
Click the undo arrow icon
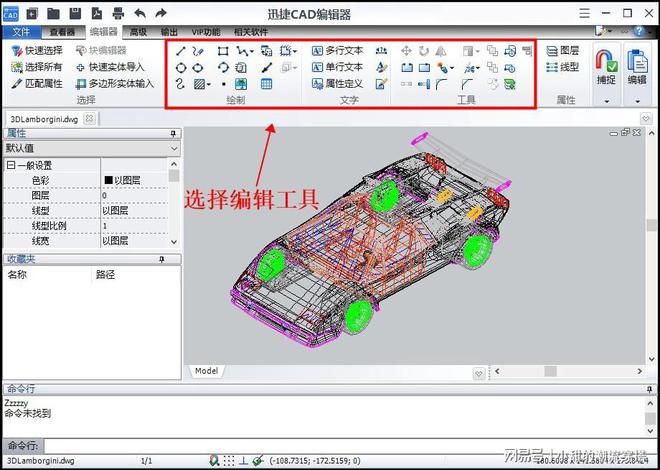[x=140, y=14]
